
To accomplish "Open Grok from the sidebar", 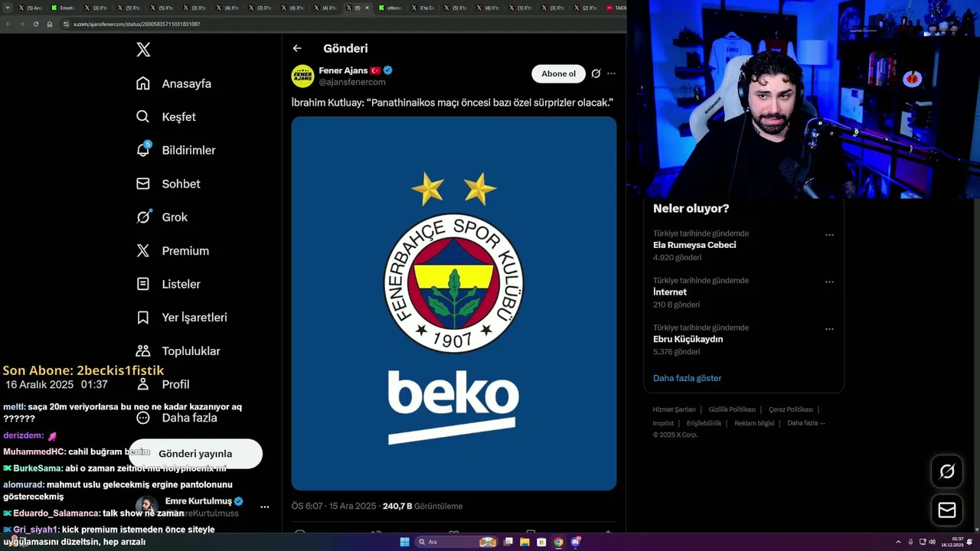I will point(162,217).
